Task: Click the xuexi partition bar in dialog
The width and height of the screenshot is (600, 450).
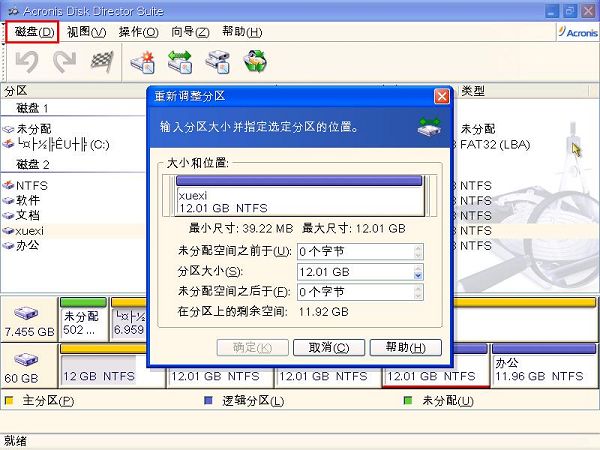Action: 300,196
